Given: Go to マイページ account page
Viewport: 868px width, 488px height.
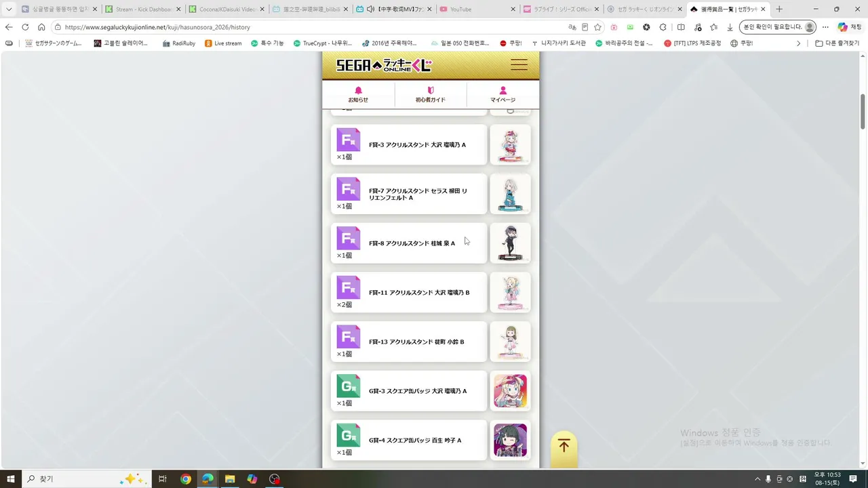Looking at the screenshot, I should point(502,94).
